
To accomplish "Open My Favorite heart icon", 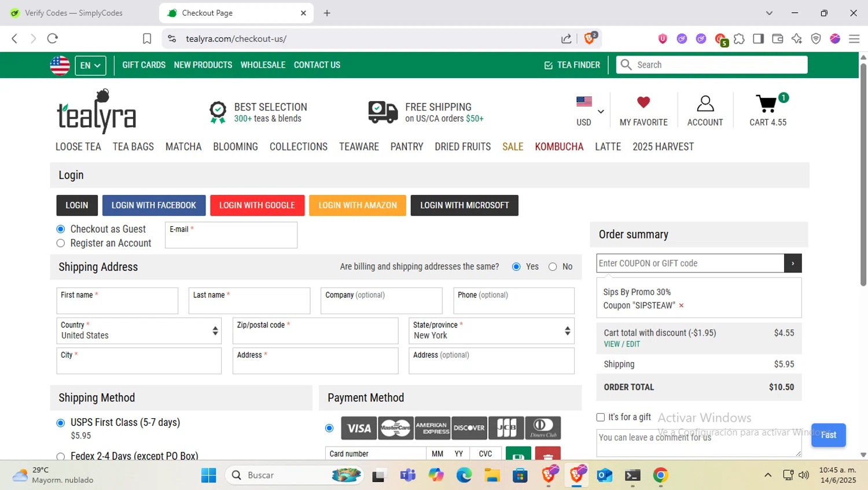I will pos(643,102).
